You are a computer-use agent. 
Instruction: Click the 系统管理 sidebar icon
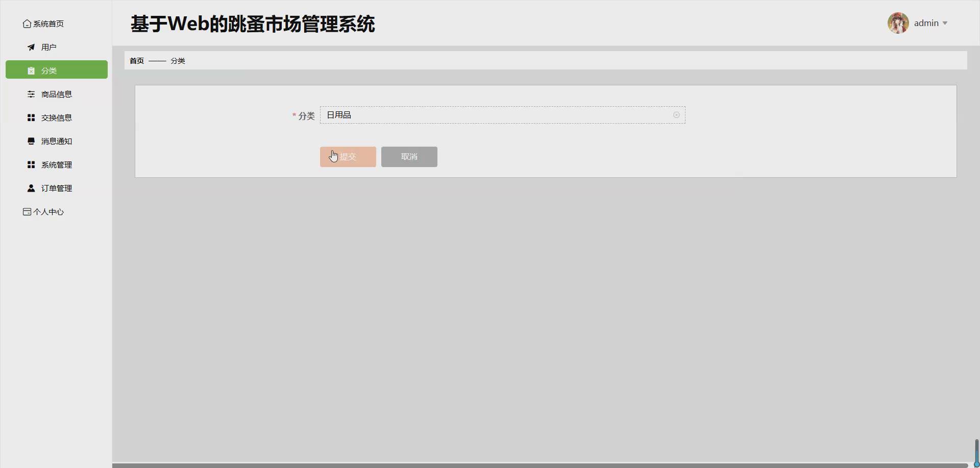31,164
